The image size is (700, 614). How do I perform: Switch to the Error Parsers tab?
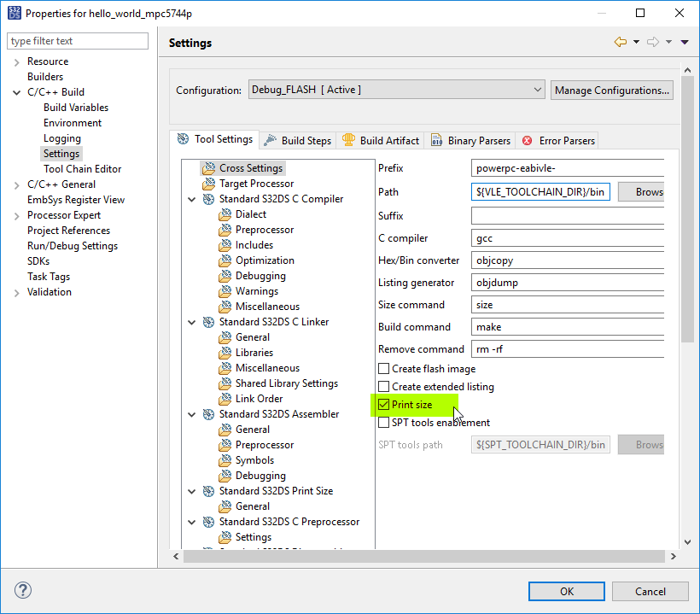pos(558,141)
